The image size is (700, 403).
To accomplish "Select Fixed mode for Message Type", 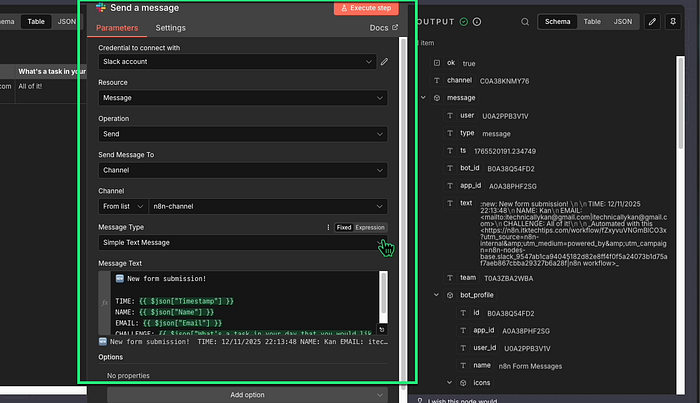I will coord(344,227).
